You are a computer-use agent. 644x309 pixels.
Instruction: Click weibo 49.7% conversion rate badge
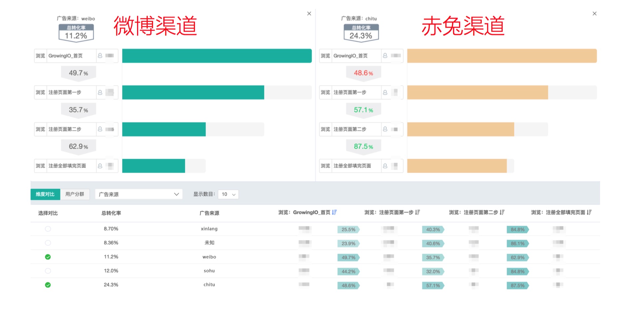tap(79, 73)
